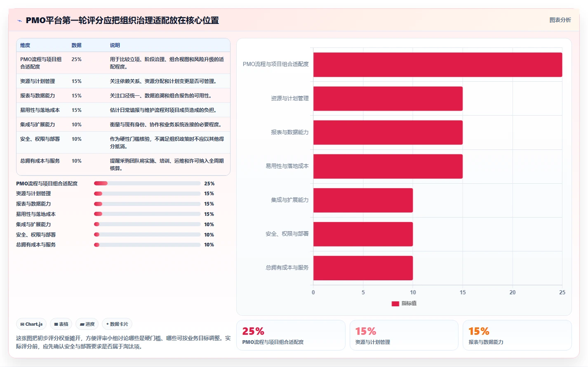Image resolution: width=588 pixels, height=367 pixels.
Task: Click description 关注依赖关系、资源分配和计划变更是否可管理
Action: [x=163, y=81]
